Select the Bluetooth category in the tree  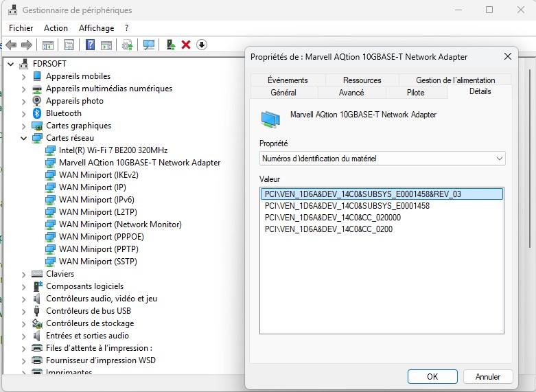[x=63, y=113]
